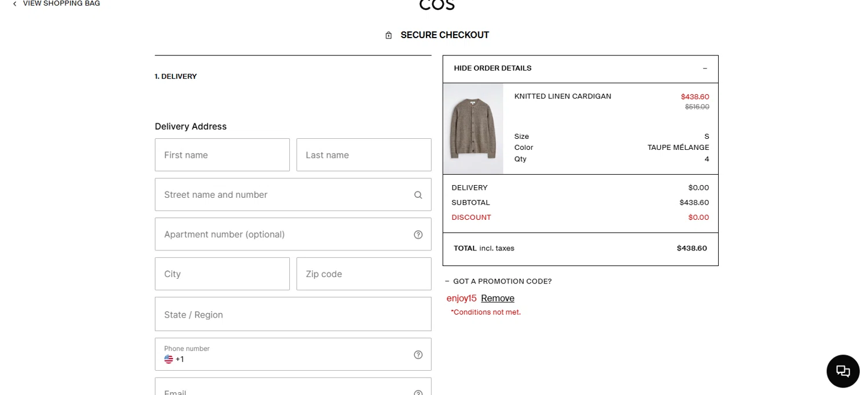
Task: Remove the enjoy15 promotion code
Action: tap(497, 298)
